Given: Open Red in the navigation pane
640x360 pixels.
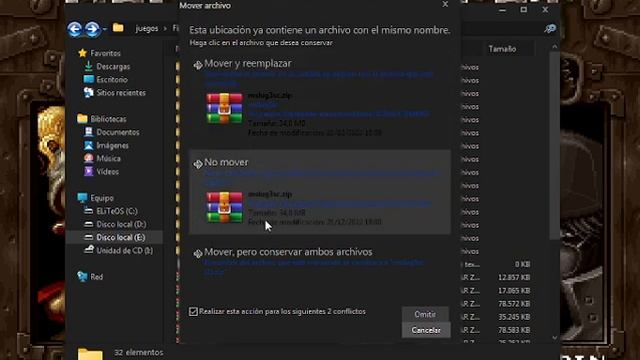Looking at the screenshot, I should (x=97, y=277).
